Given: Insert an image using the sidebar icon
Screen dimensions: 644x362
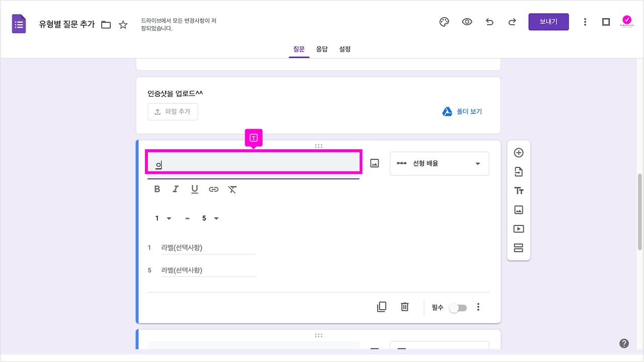Looking at the screenshot, I should click(519, 210).
